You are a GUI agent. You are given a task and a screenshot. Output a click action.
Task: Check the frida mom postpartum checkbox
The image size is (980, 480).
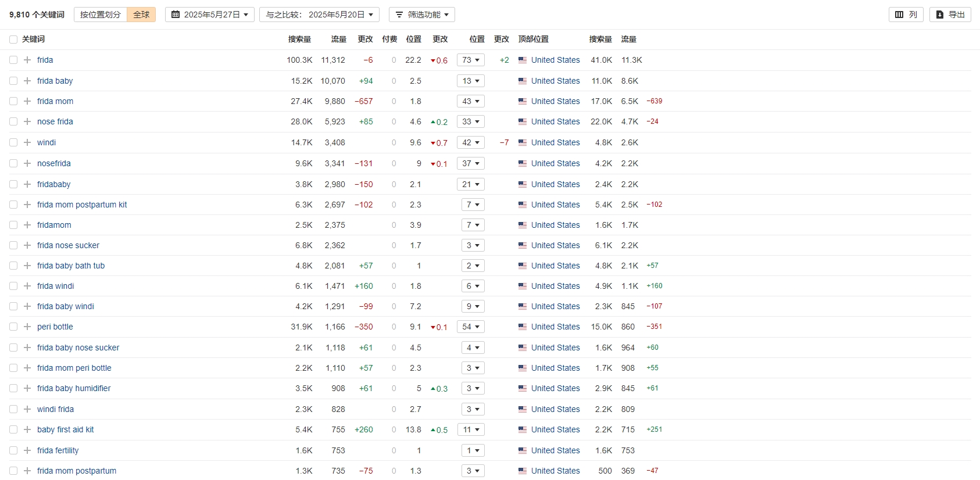13,471
